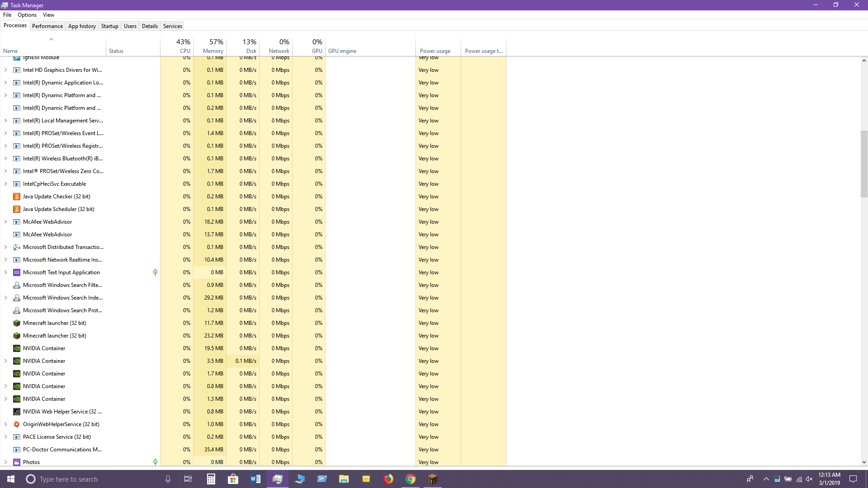Expand the Intel HD Graphics Drivers process
Image resolution: width=868 pixels, height=488 pixels.
5,70
